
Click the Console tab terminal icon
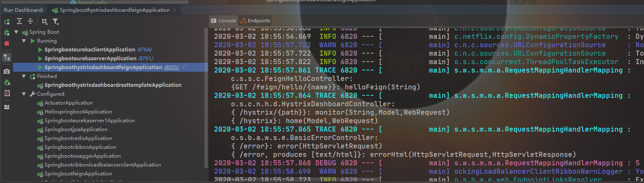(213, 20)
